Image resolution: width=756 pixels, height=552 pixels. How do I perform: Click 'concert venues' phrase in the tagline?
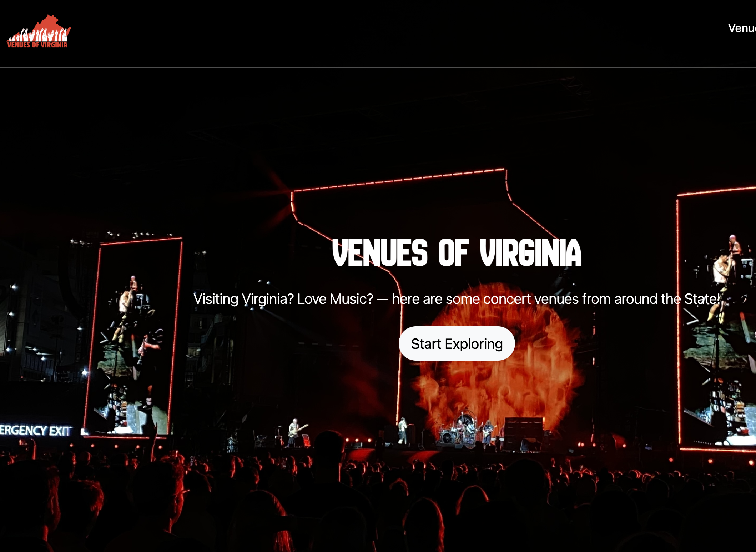[x=531, y=299]
